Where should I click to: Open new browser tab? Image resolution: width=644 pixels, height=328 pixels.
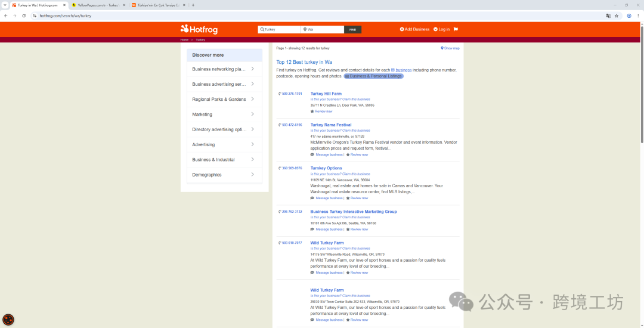coord(193,5)
